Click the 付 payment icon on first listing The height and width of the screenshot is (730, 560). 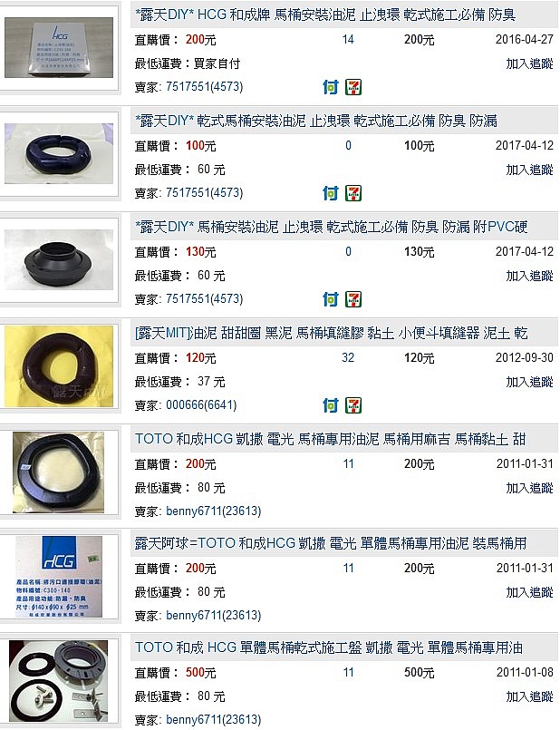331,87
